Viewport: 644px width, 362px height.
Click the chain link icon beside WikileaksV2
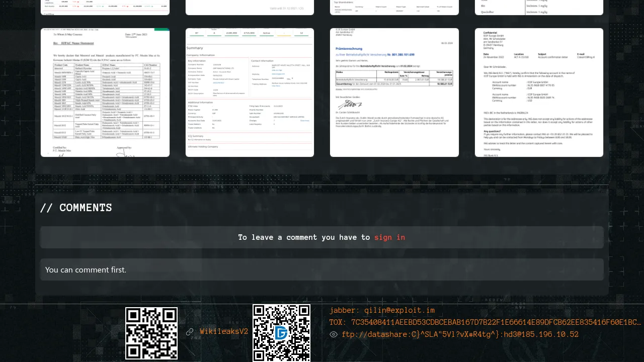click(190, 332)
